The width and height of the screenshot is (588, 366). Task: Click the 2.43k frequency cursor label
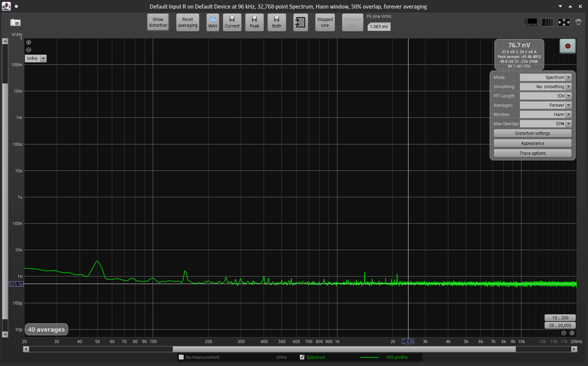pyautogui.click(x=408, y=342)
